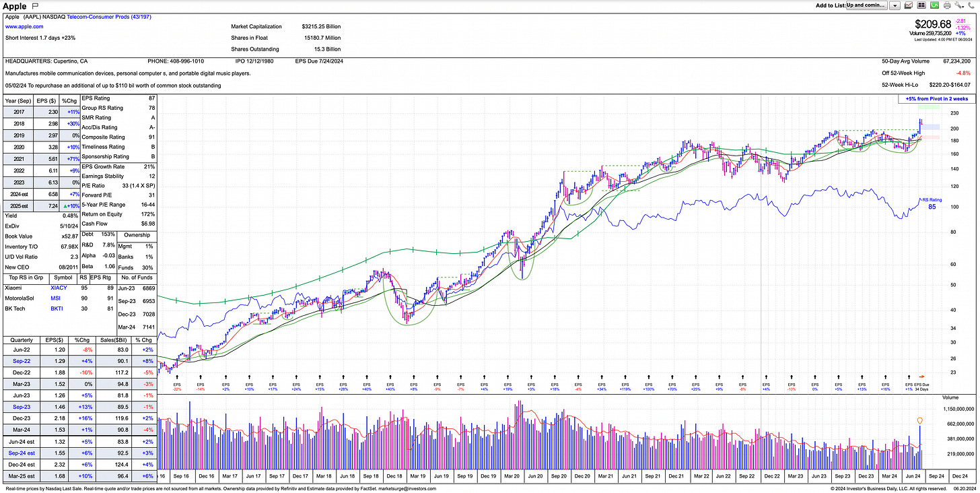Open the BKTI symbol link
The width and height of the screenshot is (980, 493).
(x=57, y=308)
